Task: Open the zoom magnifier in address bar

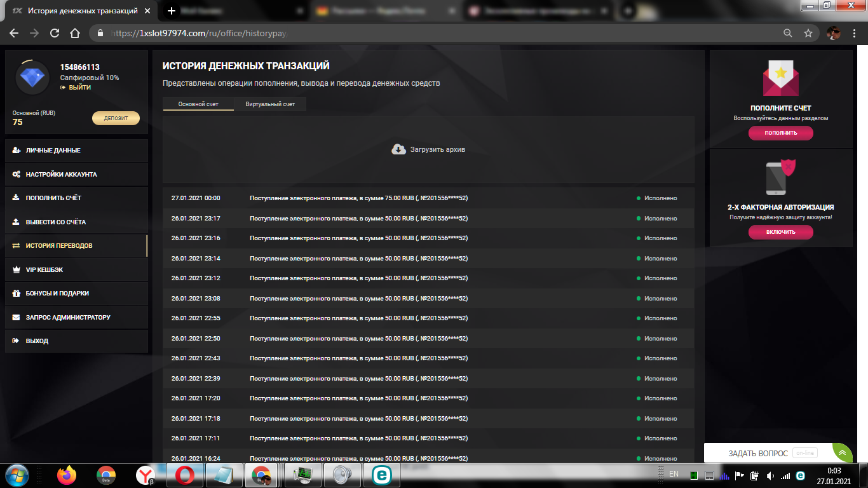Action: coord(788,33)
